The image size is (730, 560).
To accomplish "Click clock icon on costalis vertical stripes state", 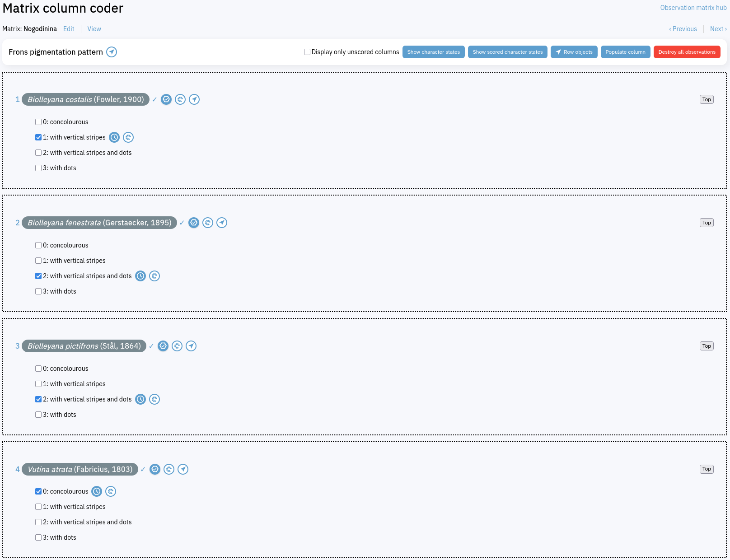I will 114,137.
